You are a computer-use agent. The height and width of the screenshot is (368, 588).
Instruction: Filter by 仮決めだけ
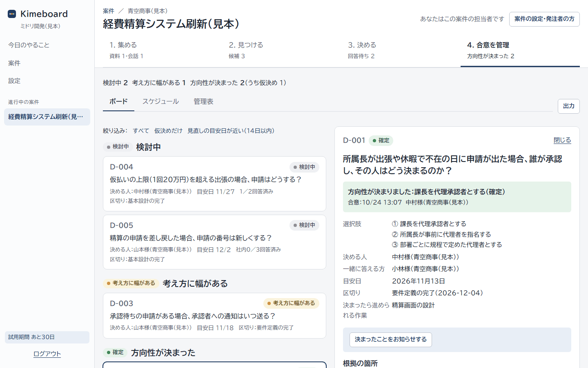pyautogui.click(x=168, y=131)
